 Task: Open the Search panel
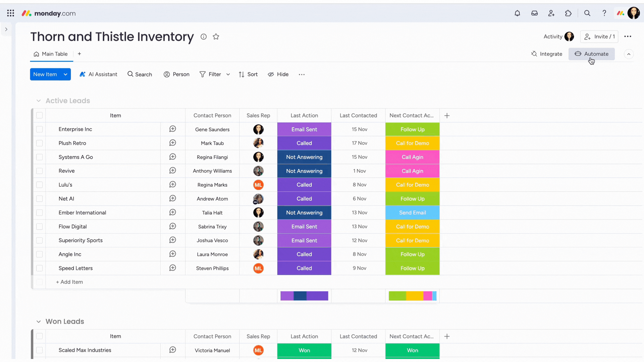140,74
